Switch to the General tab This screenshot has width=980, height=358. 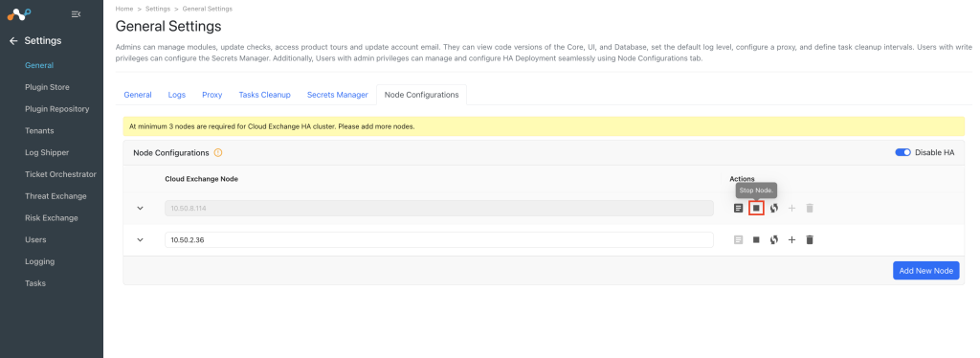point(138,95)
